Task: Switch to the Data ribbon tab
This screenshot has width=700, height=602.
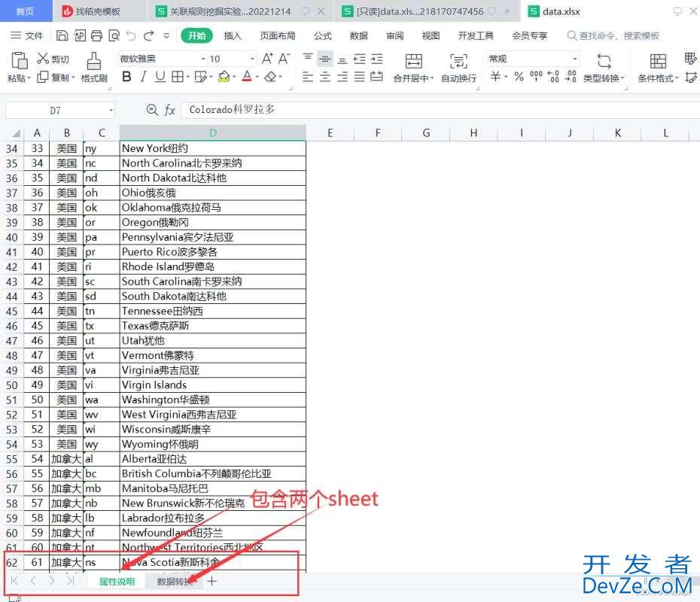Action: pos(358,35)
